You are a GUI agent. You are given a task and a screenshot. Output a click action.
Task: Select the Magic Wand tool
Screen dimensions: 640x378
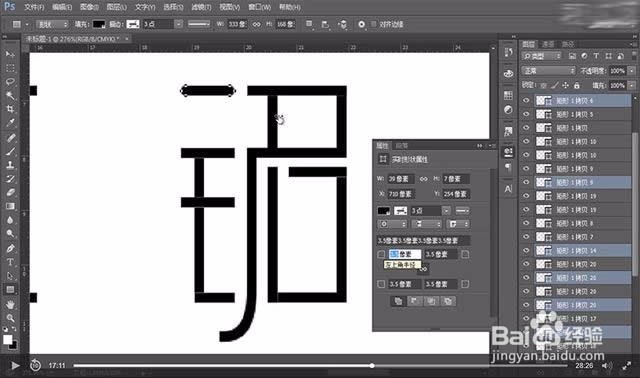(x=10, y=96)
